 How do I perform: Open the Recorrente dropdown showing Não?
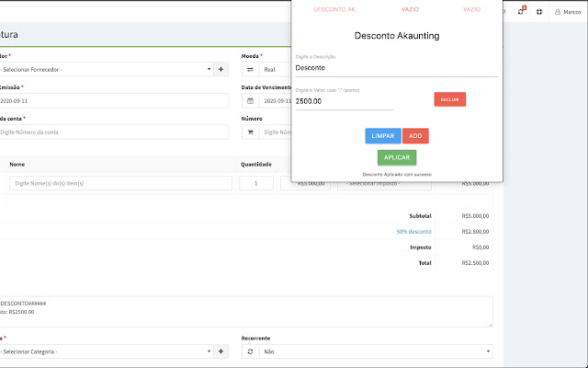tap(376, 351)
